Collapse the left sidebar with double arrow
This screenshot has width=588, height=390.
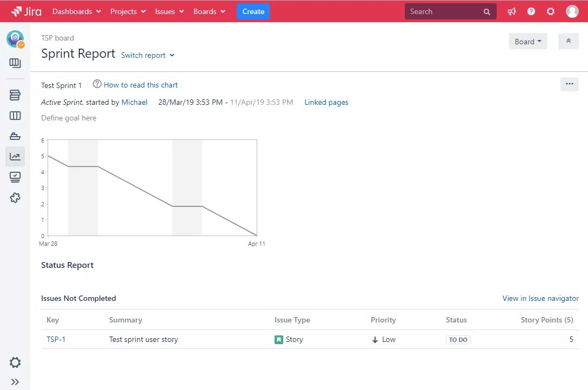[x=15, y=381]
